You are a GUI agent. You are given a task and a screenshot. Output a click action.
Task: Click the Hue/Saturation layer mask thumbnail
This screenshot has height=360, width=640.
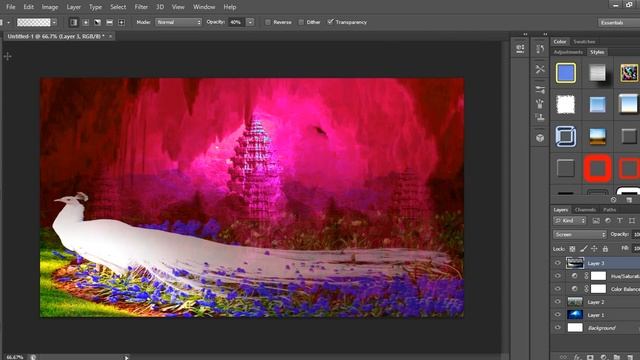coord(598,276)
